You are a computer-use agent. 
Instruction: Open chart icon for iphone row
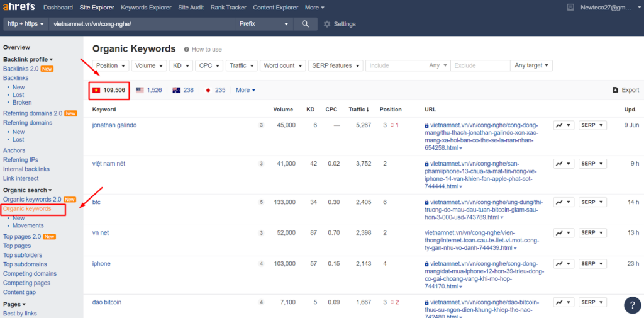[563, 264]
